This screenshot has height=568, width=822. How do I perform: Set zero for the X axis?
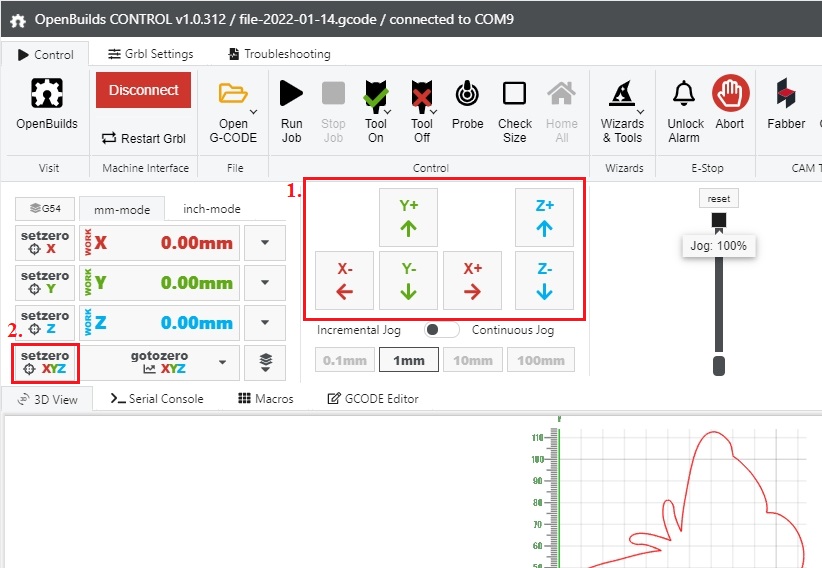click(x=45, y=243)
